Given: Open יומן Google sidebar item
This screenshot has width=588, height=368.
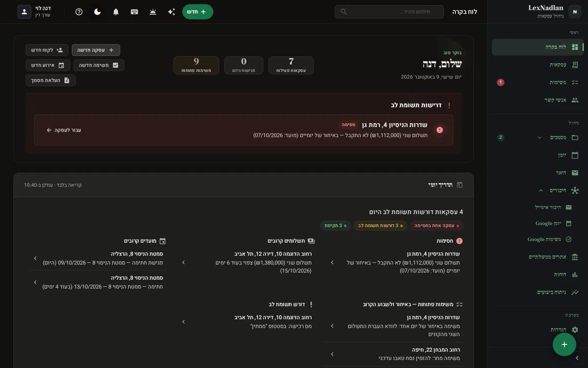Looking at the screenshot, I should point(538,223).
